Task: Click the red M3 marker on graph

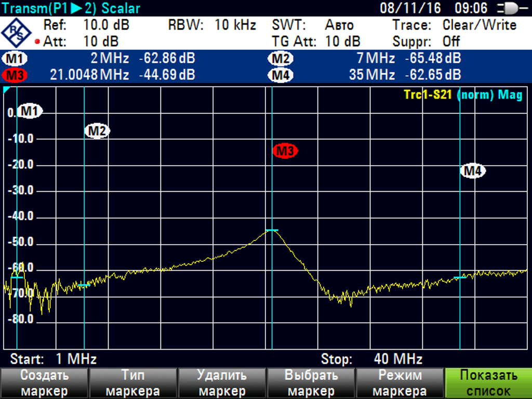Action: tap(285, 151)
